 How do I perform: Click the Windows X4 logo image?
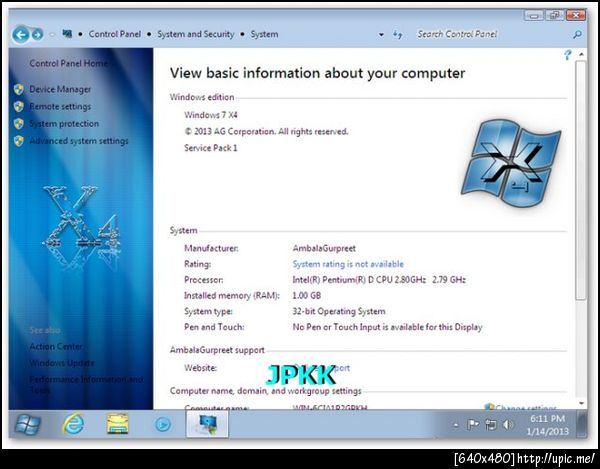click(x=511, y=163)
